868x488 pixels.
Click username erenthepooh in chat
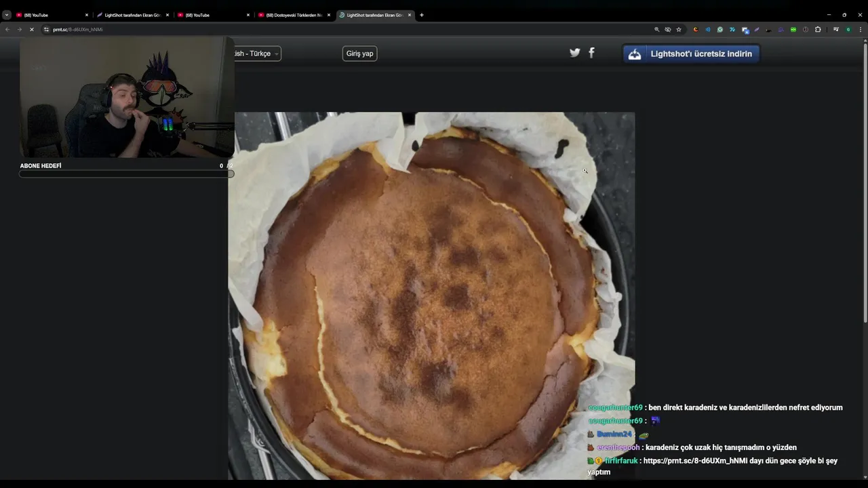[618, 447]
